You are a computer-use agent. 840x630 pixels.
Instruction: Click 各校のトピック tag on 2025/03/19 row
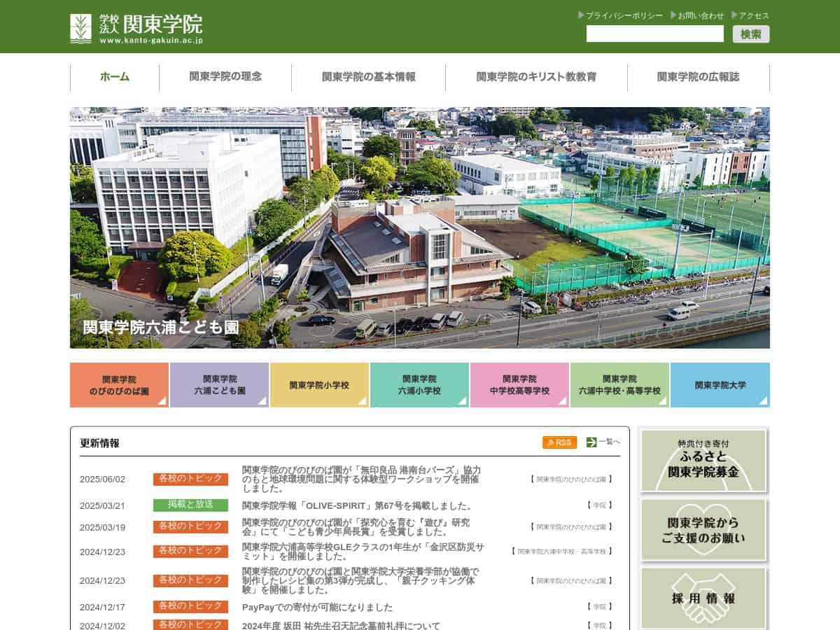(190, 526)
